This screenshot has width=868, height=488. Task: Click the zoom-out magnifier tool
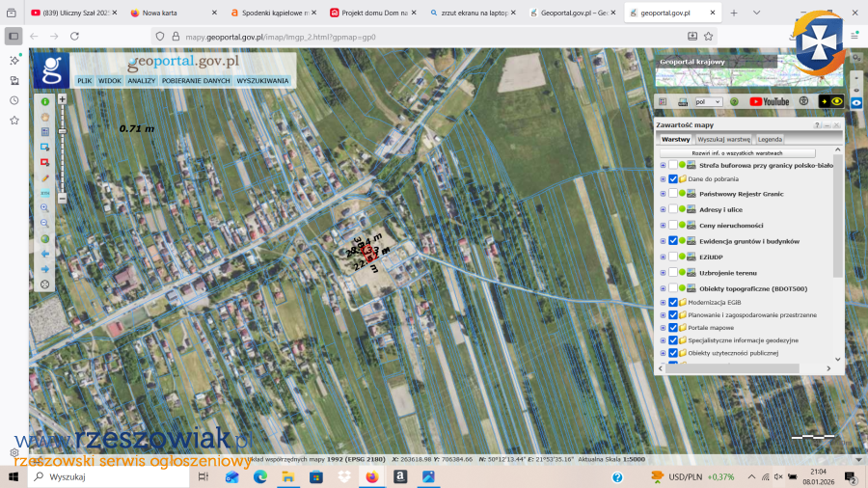pos(44,224)
